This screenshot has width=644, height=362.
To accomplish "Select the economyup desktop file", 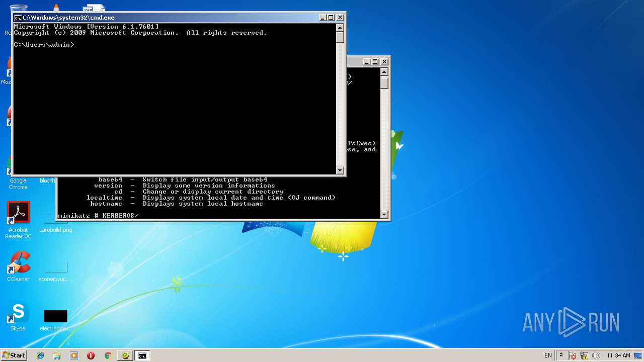I will [56, 271].
